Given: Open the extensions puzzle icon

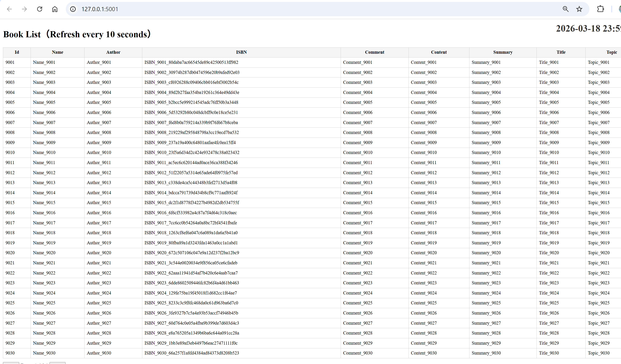Looking at the screenshot, I should point(601,9).
